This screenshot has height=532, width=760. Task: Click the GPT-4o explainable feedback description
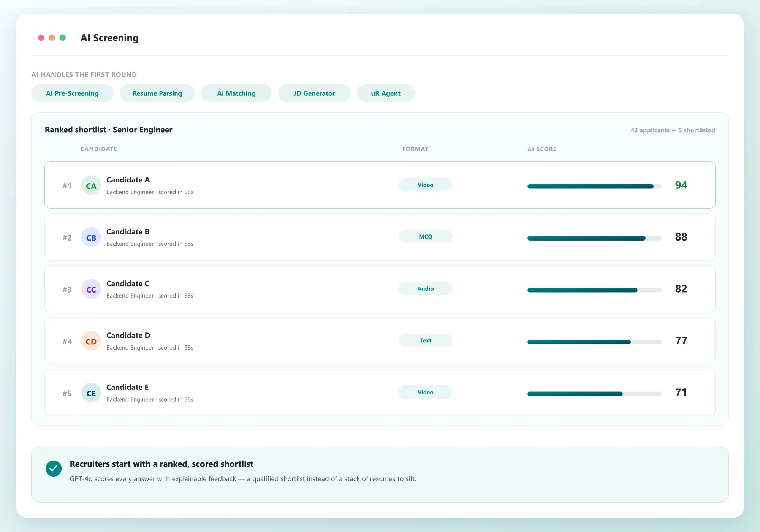click(243, 479)
